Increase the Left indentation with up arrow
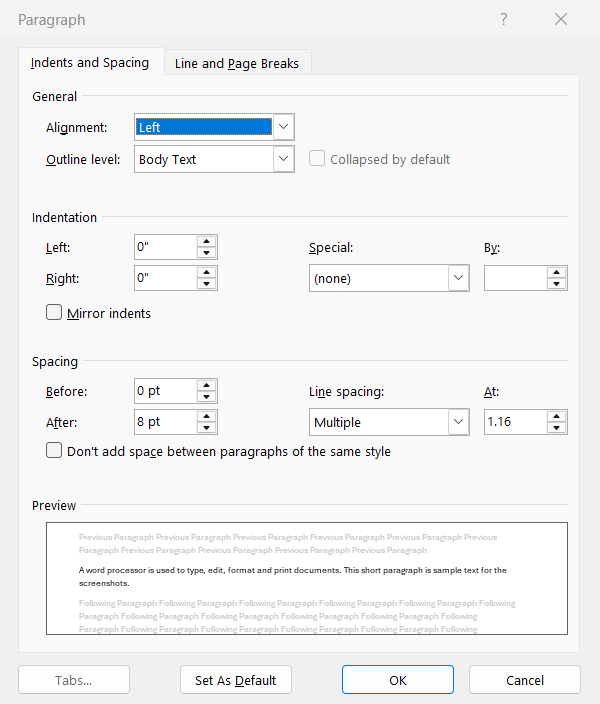 click(207, 241)
